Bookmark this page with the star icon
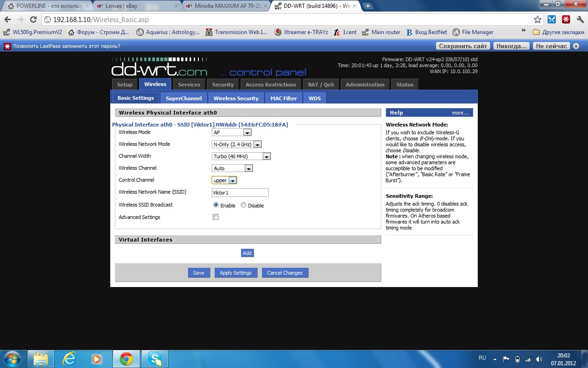The height and width of the screenshot is (368, 588). pos(537,20)
